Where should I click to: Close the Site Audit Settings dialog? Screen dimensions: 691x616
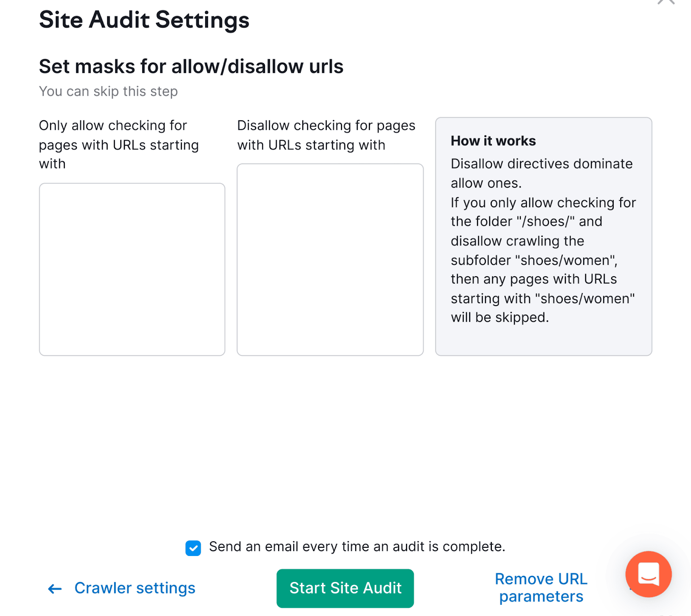tap(666, 1)
